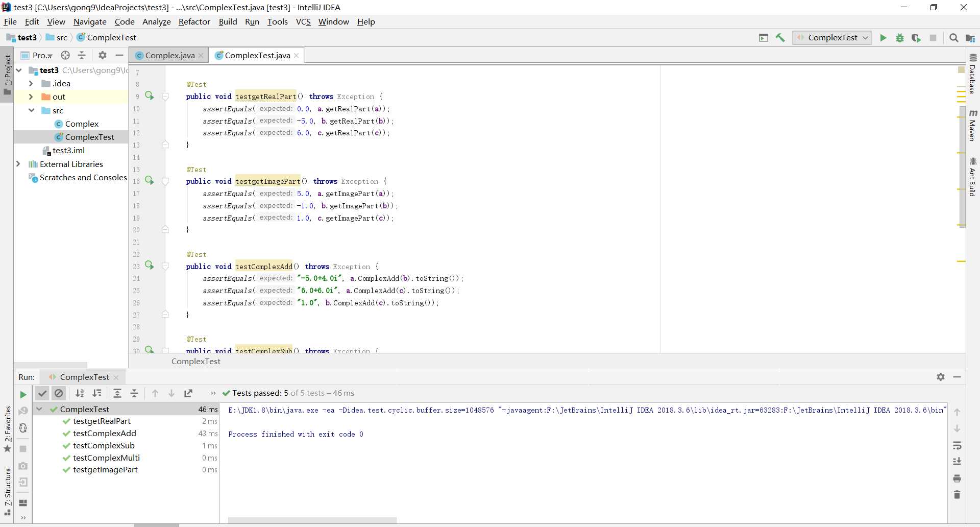
Task: Toggle soft-wrap in console output
Action: pyautogui.click(x=957, y=446)
